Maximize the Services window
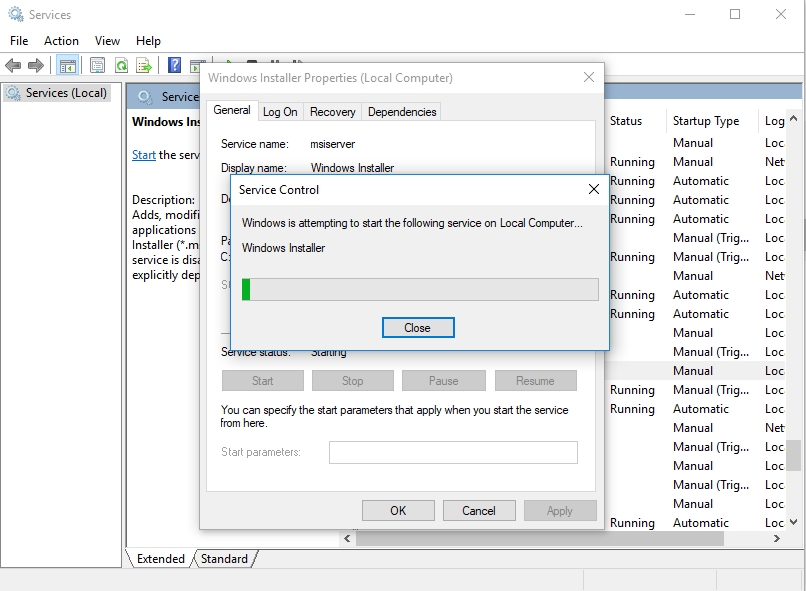The height and width of the screenshot is (591, 806). tap(735, 14)
